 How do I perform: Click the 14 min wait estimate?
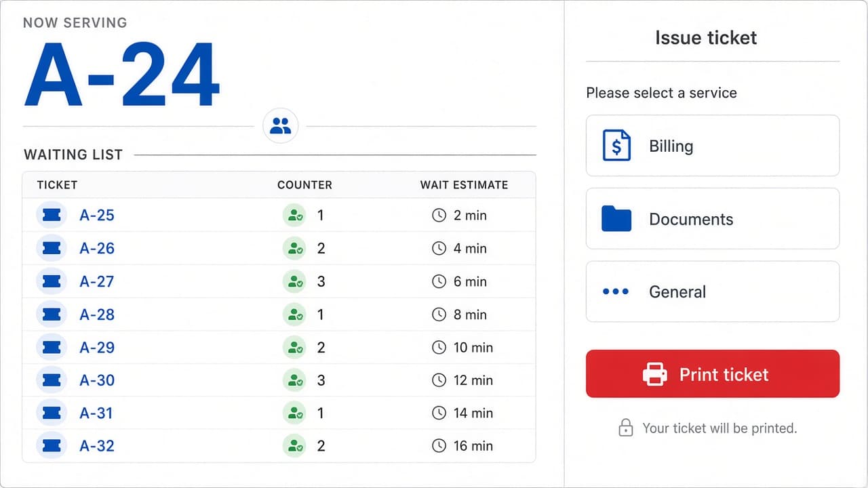point(473,413)
